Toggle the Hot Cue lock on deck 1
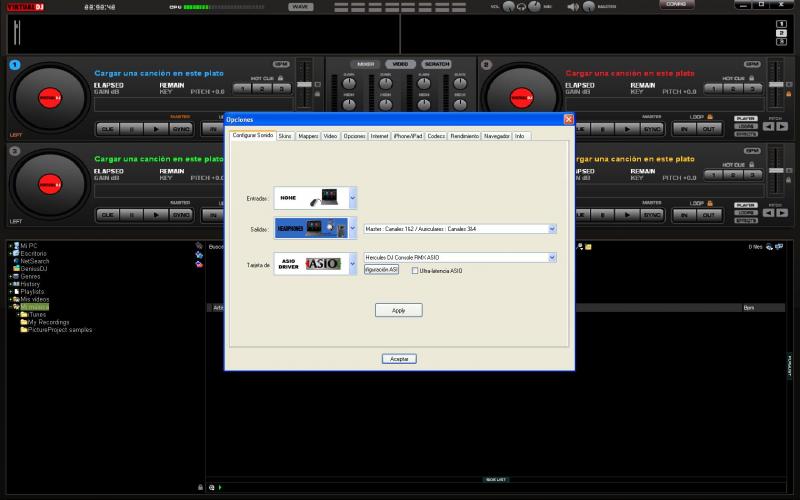This screenshot has width=800, height=500. (280, 78)
